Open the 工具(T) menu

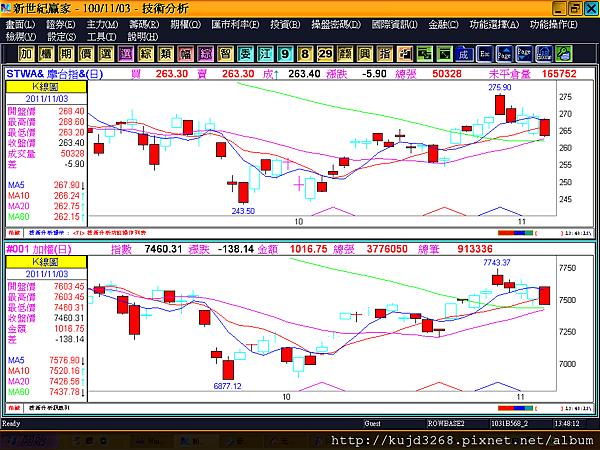point(101,37)
